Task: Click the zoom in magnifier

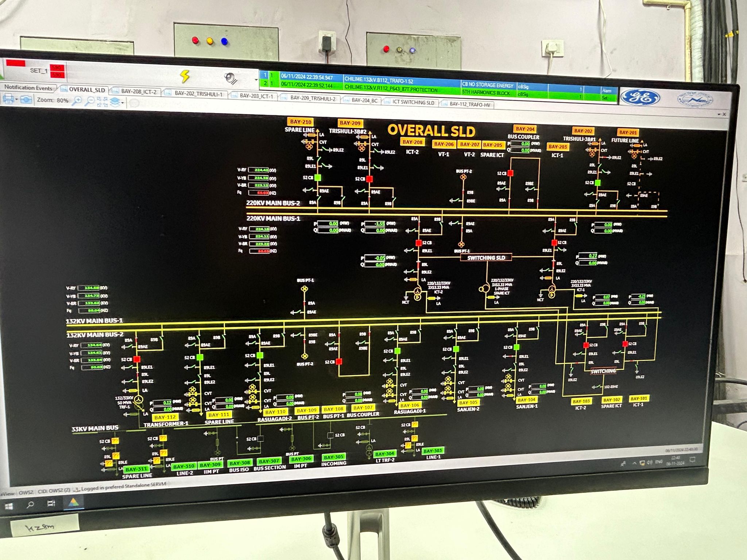Action: (77, 101)
